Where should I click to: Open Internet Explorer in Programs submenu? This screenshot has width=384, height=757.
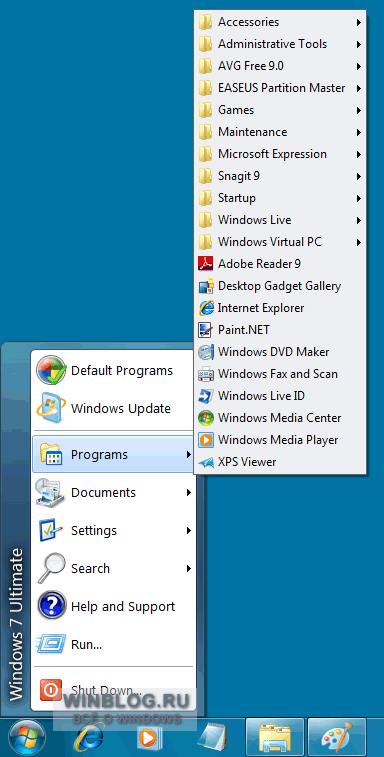[x=280, y=308]
